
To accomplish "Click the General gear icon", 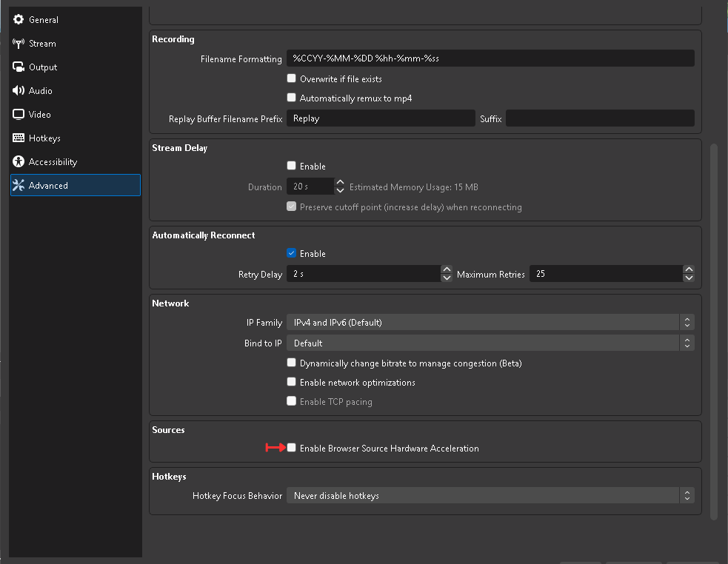I will pos(19,19).
